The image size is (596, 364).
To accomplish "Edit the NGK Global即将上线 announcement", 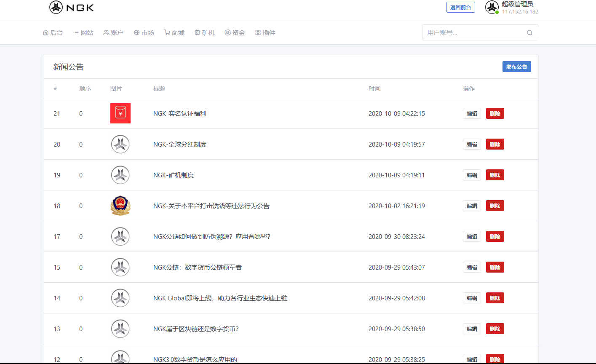I will [x=472, y=298].
